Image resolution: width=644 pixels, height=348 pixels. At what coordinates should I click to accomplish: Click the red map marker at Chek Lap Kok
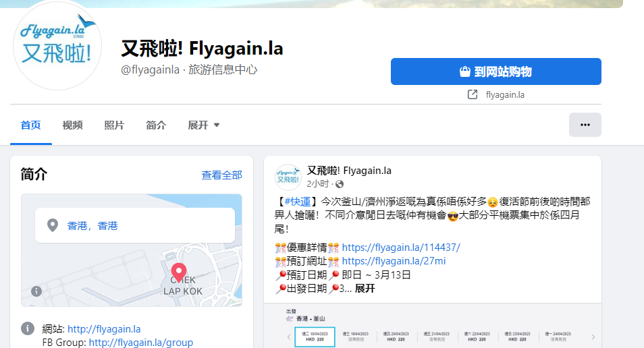coord(179,272)
